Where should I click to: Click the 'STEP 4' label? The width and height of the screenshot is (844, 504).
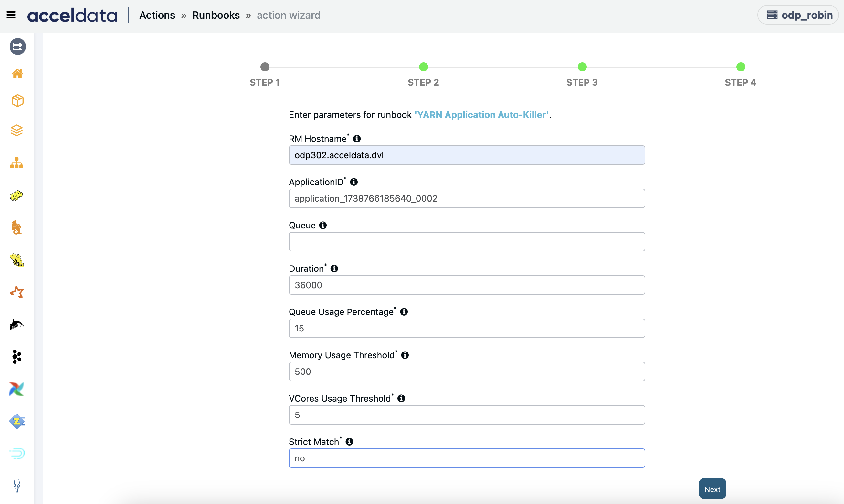740,82
